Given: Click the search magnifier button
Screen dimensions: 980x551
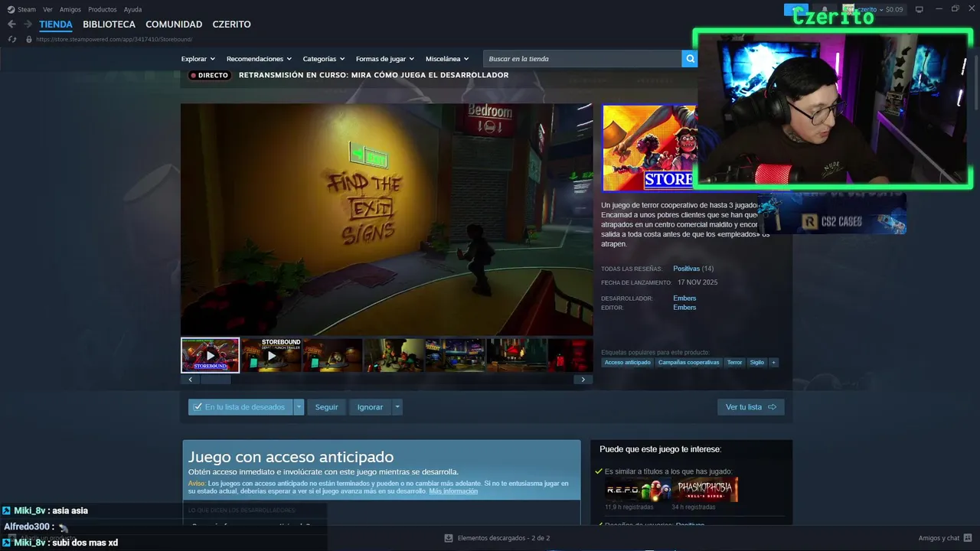Looking at the screenshot, I should [690, 59].
